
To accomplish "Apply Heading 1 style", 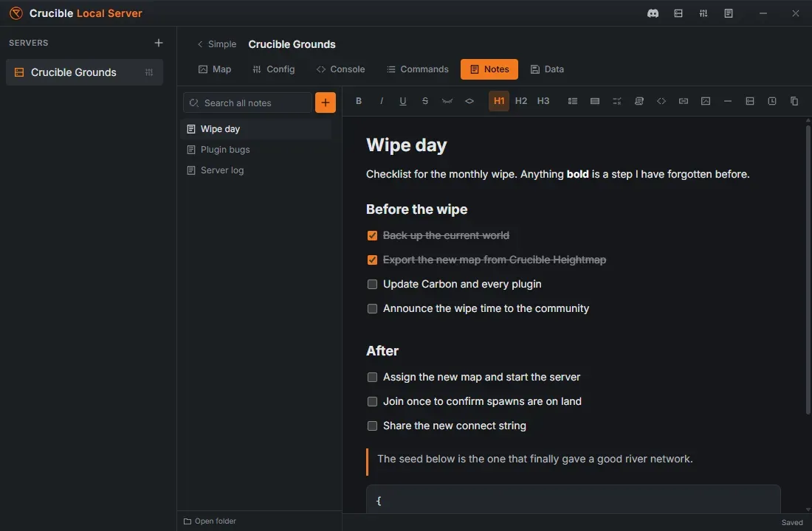I will point(499,101).
